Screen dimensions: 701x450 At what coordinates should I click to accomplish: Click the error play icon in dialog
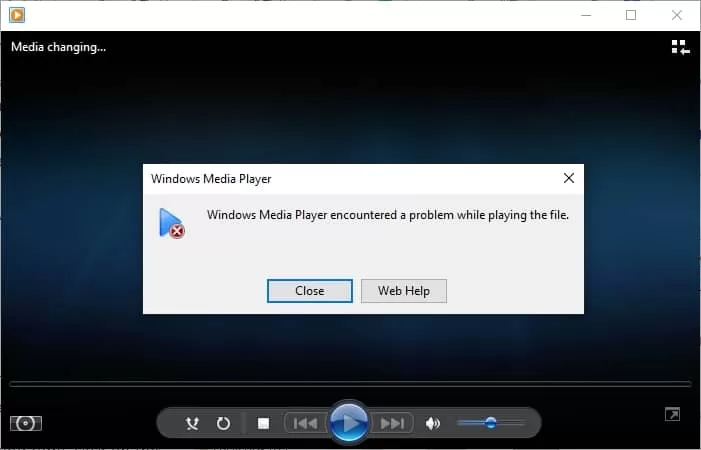[x=172, y=223]
